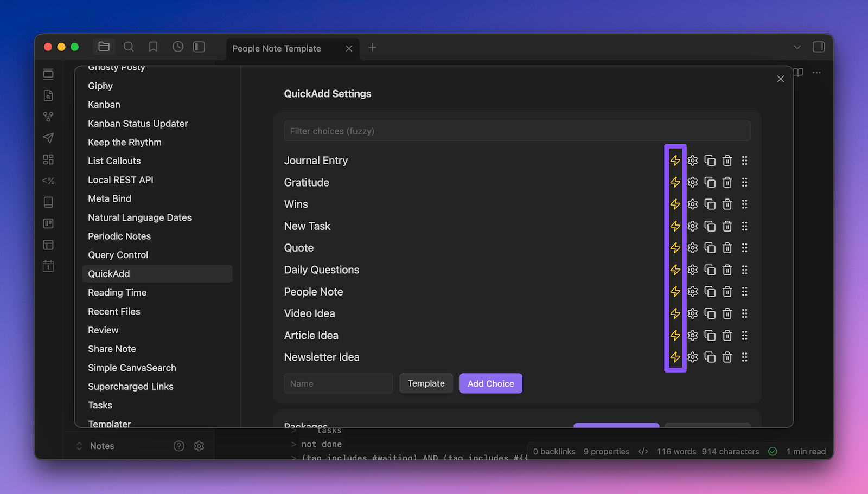Select Periodic Notes in plugin list

[x=119, y=236]
